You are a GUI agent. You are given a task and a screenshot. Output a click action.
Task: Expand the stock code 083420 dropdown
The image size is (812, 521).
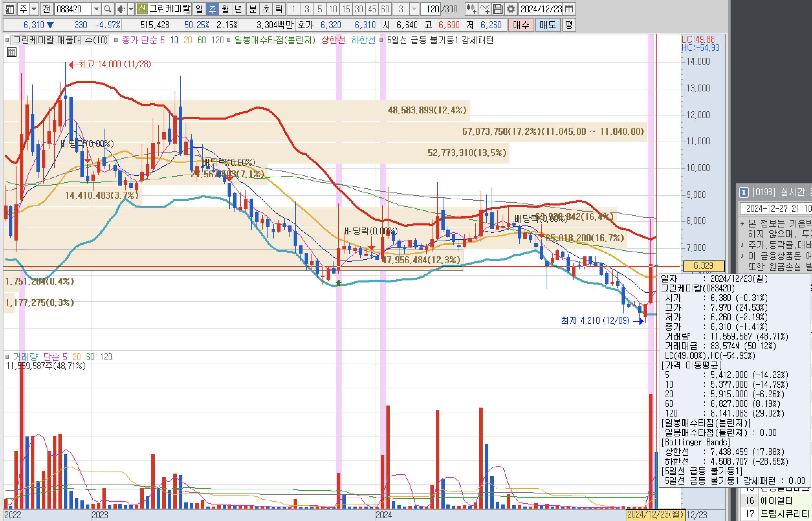click(97, 9)
